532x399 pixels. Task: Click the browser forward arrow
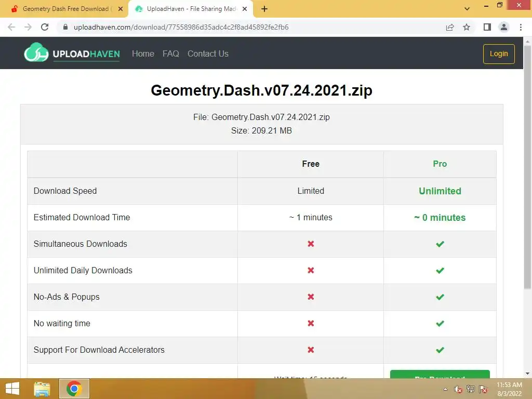pyautogui.click(x=28, y=27)
